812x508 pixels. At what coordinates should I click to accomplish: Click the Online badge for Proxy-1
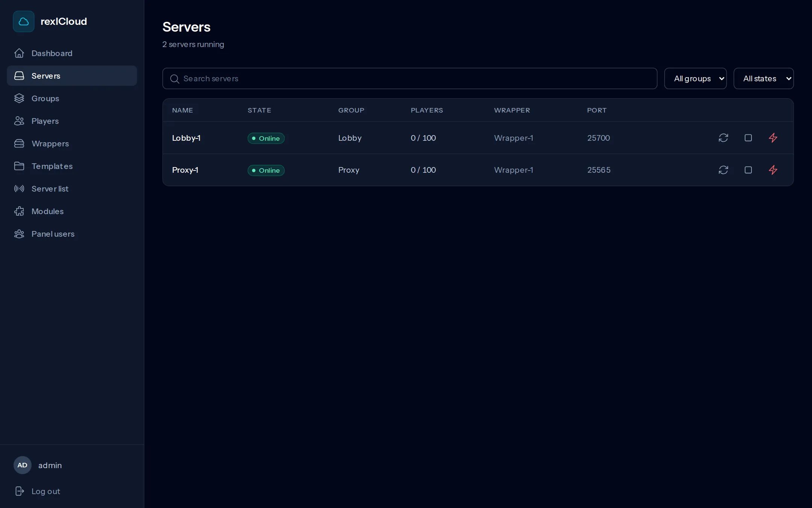coord(266,170)
